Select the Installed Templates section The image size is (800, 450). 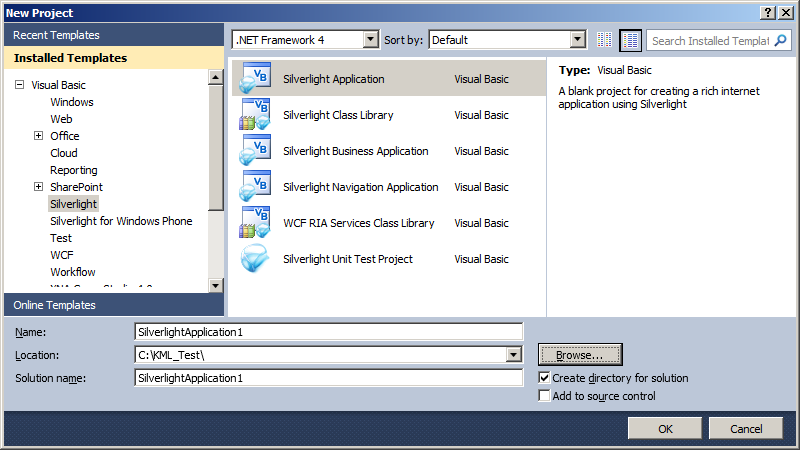(x=114, y=58)
